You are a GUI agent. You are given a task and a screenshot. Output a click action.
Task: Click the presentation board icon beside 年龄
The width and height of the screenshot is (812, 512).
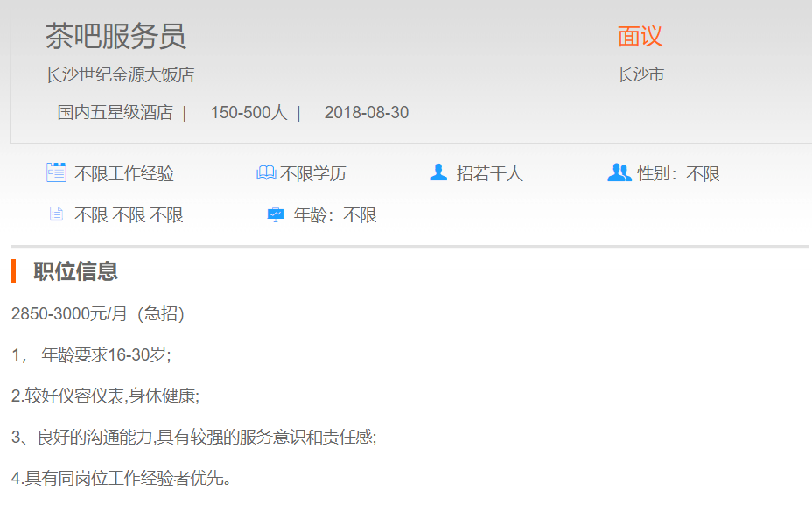tap(276, 214)
